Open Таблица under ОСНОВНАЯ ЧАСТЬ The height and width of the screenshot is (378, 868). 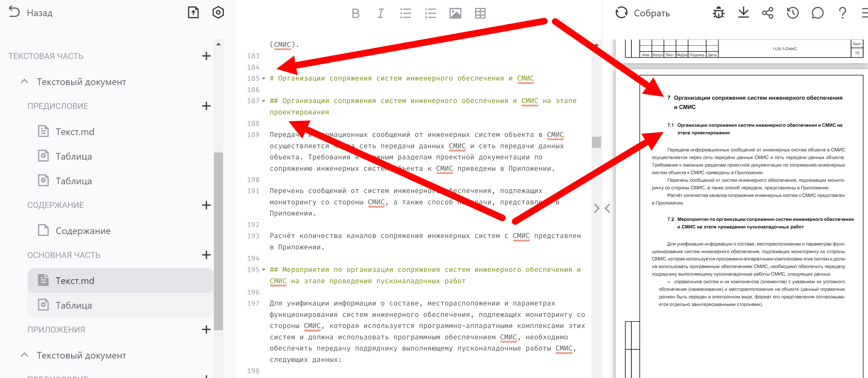tap(120, 305)
